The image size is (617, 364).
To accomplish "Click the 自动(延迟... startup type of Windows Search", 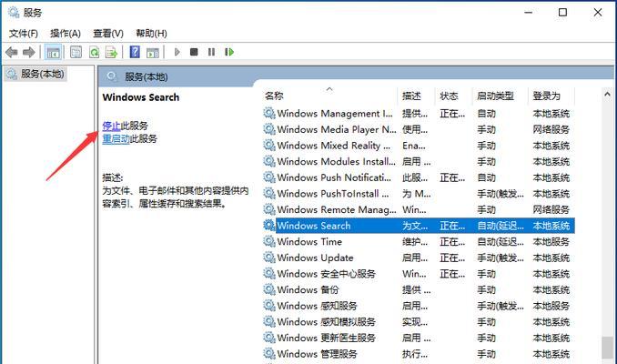I will pyautogui.click(x=501, y=226).
